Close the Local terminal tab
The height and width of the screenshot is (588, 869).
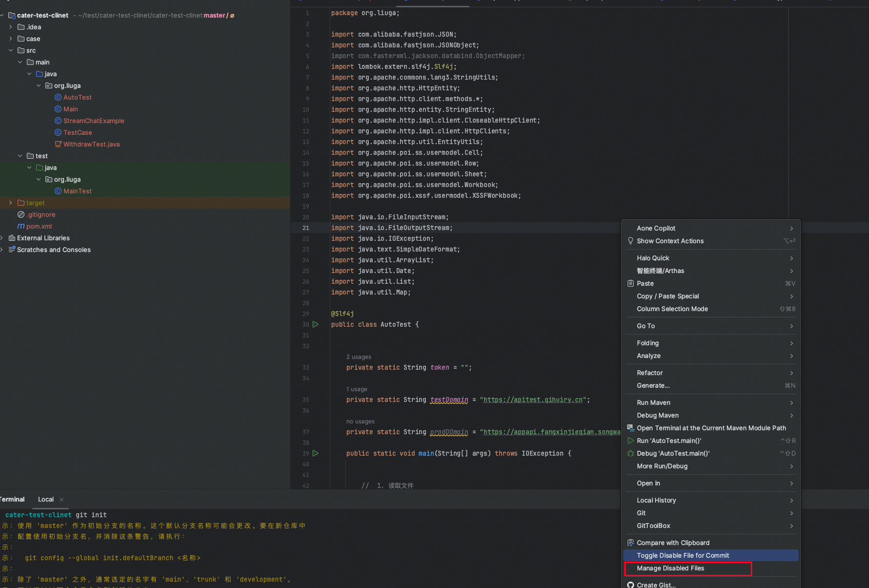62,499
